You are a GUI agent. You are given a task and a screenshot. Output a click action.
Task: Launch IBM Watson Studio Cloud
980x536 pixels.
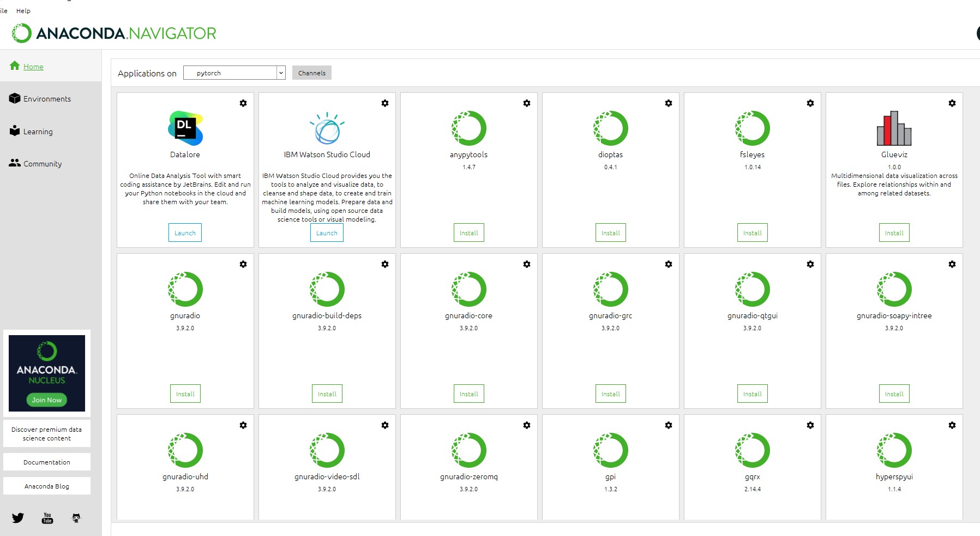pyautogui.click(x=327, y=233)
